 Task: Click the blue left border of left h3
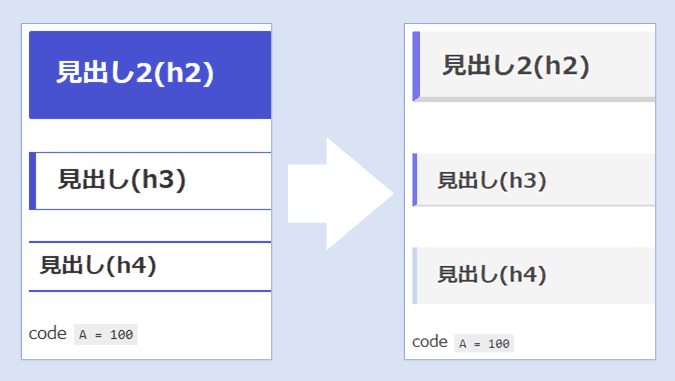tap(32, 181)
